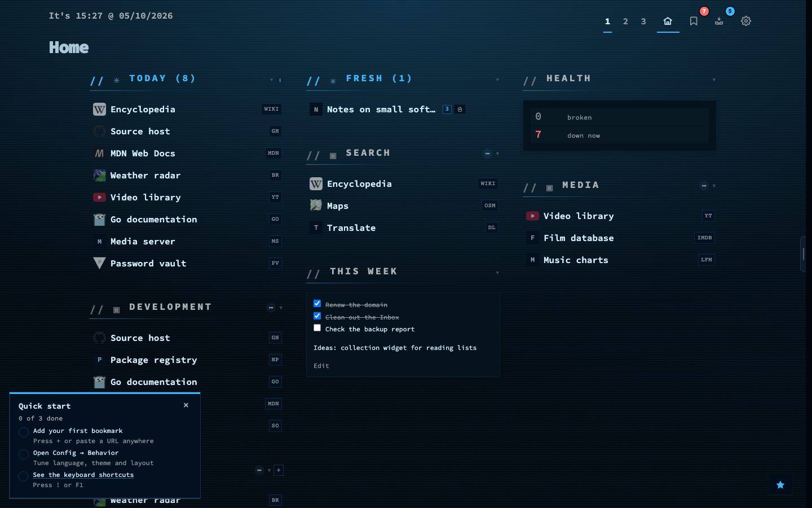Open the bookmarks icon with red badge
Image resolution: width=812 pixels, height=508 pixels.
(x=694, y=21)
